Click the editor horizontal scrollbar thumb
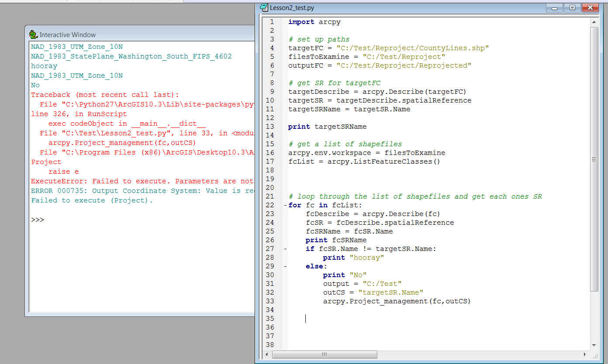 [x=324, y=354]
